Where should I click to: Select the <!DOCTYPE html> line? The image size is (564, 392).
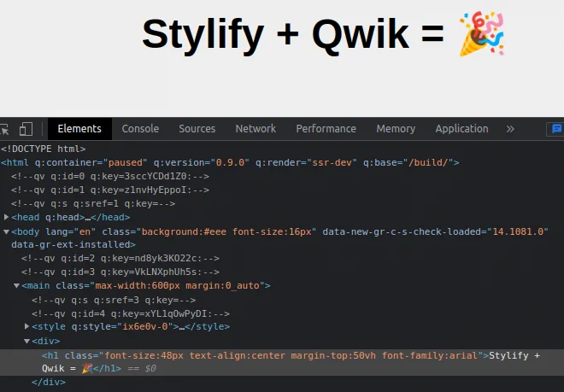pos(44,149)
